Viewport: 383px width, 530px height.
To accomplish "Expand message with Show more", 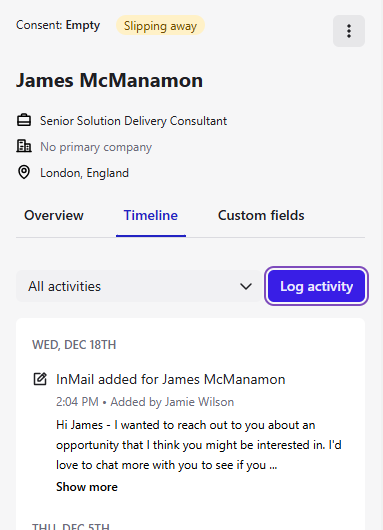I will 87,487.
